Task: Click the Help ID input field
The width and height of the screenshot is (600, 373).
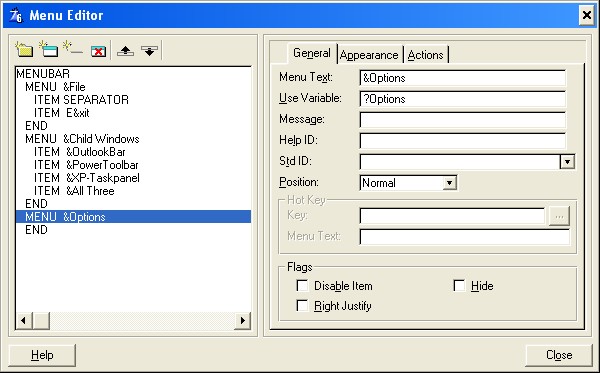Action: coord(462,140)
